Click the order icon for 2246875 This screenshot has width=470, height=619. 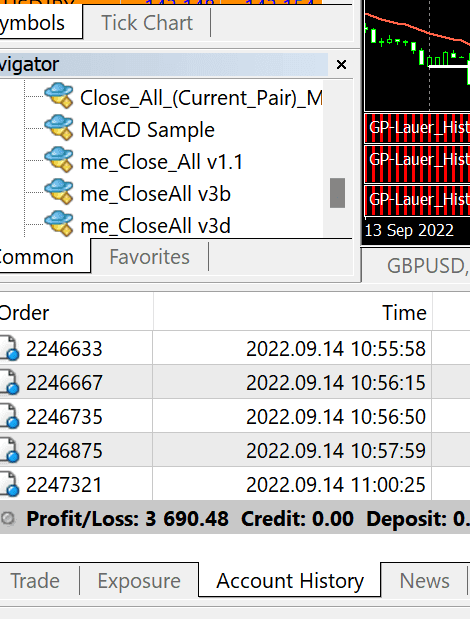pyautogui.click(x=9, y=450)
